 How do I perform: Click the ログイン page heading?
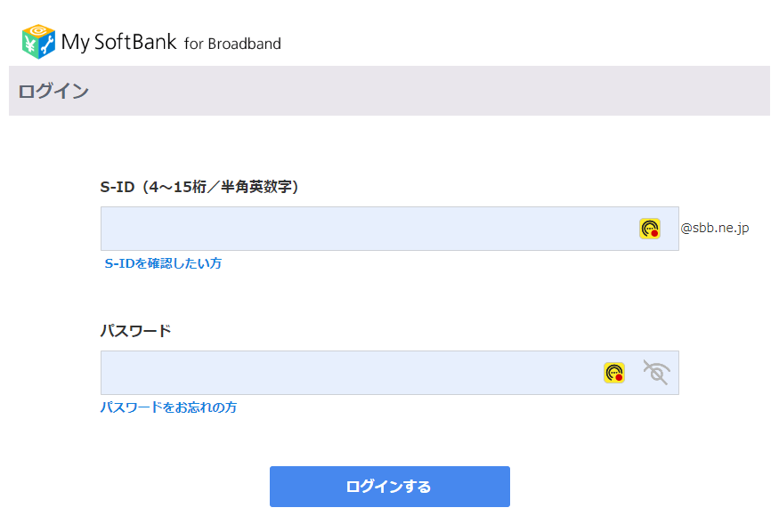53,91
